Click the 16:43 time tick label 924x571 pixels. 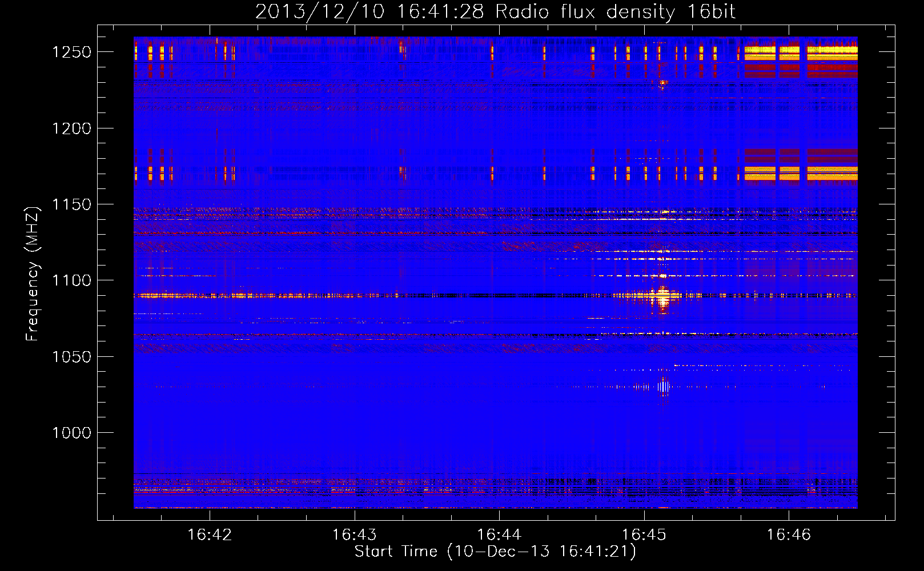click(355, 534)
